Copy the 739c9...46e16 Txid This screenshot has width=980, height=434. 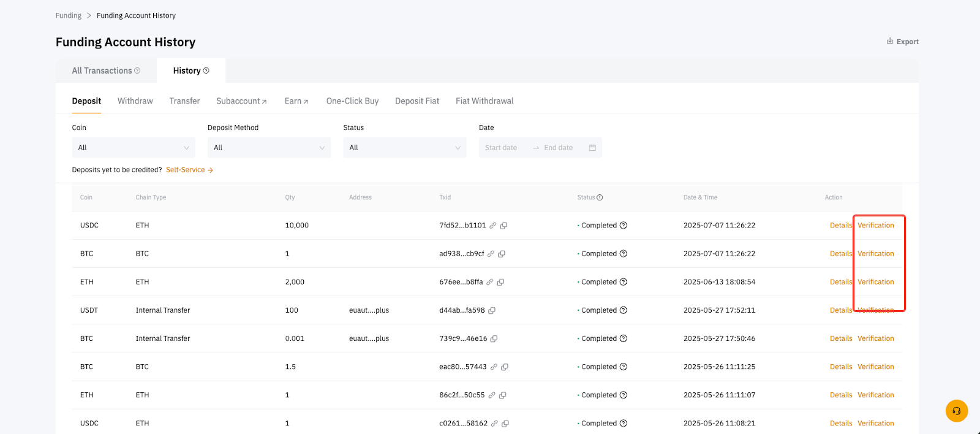(494, 338)
